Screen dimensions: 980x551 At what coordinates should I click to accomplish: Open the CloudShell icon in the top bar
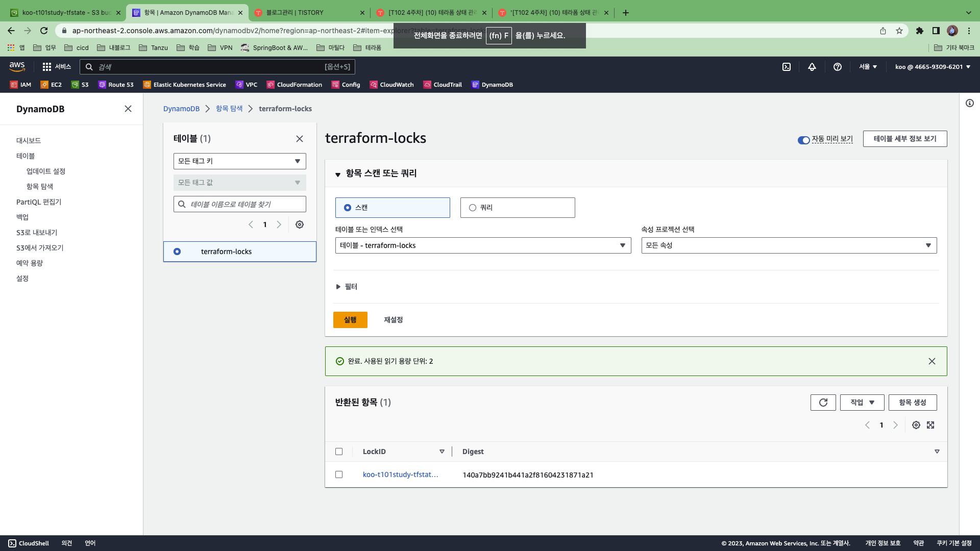787,67
